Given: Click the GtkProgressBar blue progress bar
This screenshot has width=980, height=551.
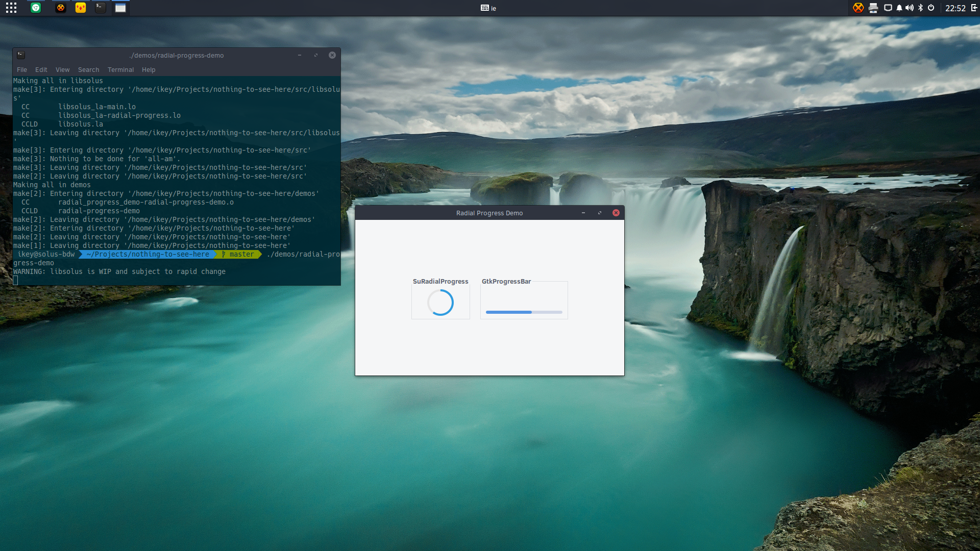Looking at the screenshot, I should pos(524,312).
